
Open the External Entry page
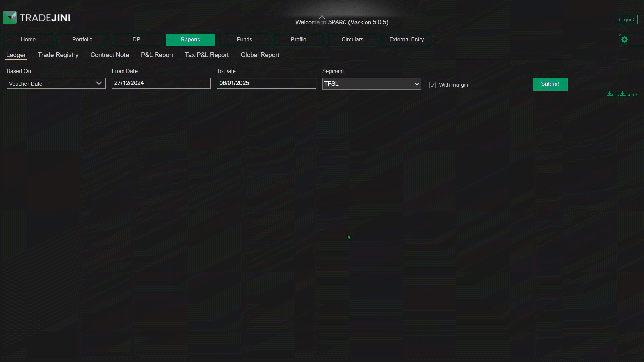pyautogui.click(x=406, y=39)
